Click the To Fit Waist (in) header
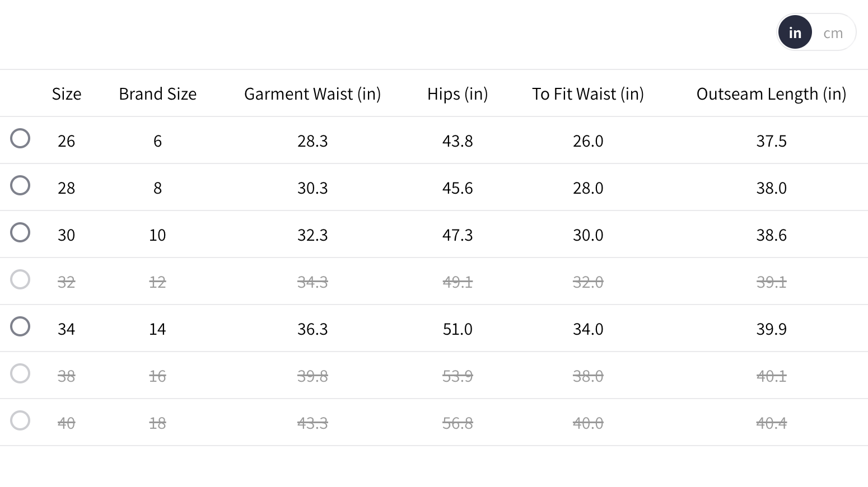Viewport: 868px width, 487px height. click(588, 94)
